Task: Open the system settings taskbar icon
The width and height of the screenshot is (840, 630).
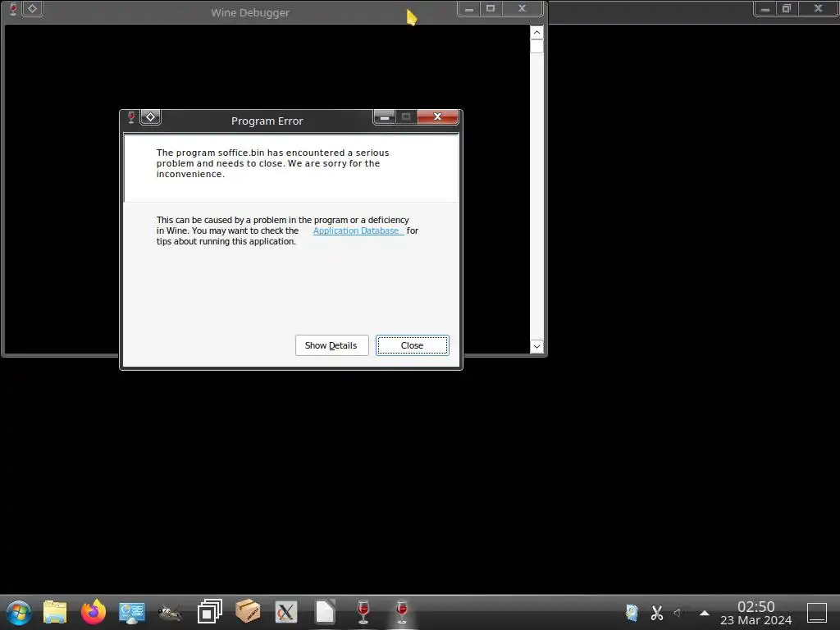Action: click(132, 612)
